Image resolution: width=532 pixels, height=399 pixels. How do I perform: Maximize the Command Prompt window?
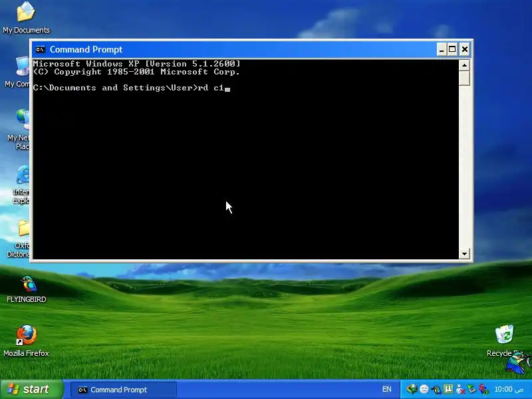pyautogui.click(x=452, y=49)
